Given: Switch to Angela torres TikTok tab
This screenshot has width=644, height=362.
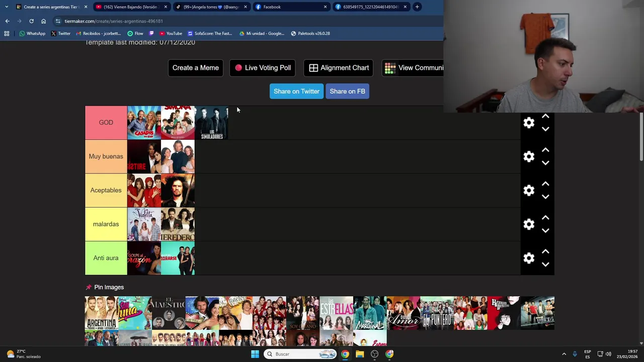Looking at the screenshot, I should 211,7.
